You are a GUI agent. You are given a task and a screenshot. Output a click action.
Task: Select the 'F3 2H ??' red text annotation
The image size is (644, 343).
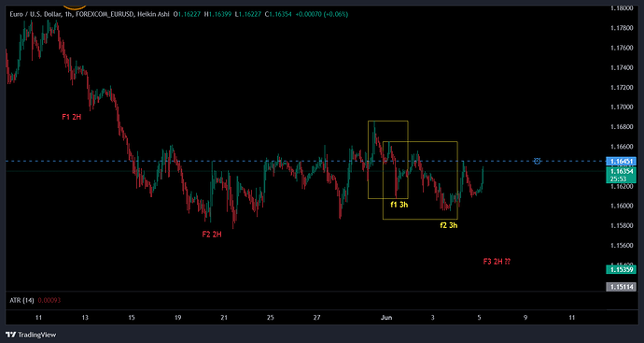497,261
